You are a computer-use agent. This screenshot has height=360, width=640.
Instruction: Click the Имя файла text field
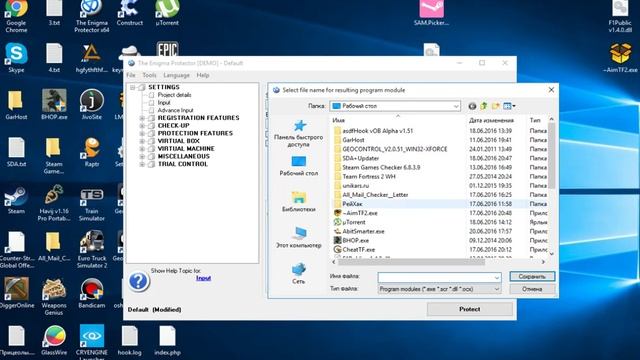point(435,278)
